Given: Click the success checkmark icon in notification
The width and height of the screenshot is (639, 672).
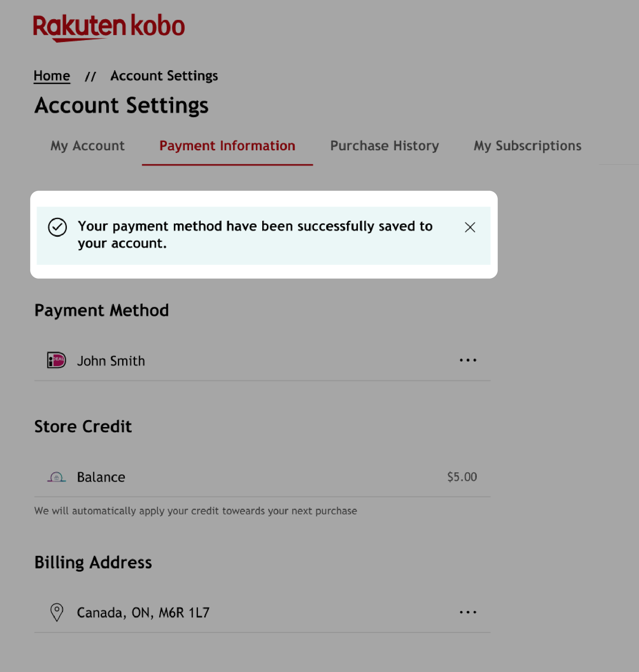Looking at the screenshot, I should (57, 227).
